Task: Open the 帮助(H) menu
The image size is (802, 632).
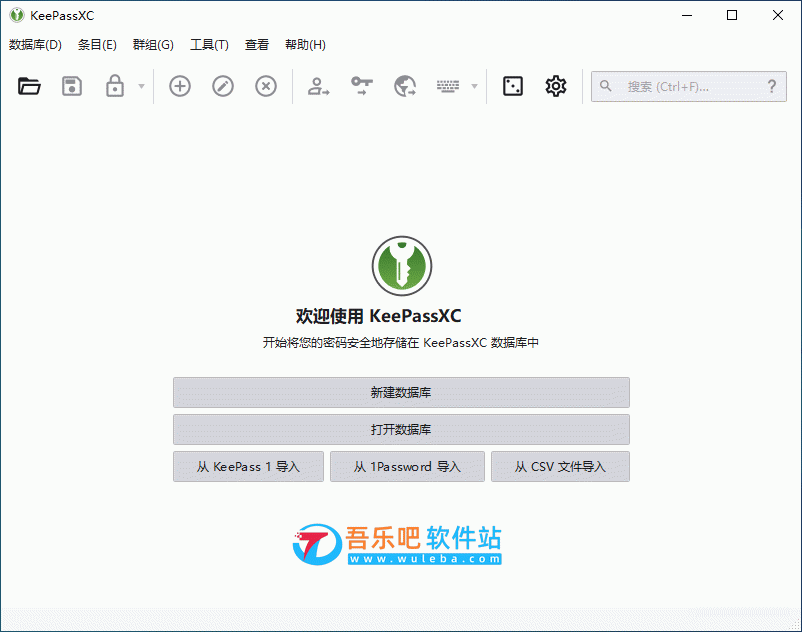Action: click(305, 45)
